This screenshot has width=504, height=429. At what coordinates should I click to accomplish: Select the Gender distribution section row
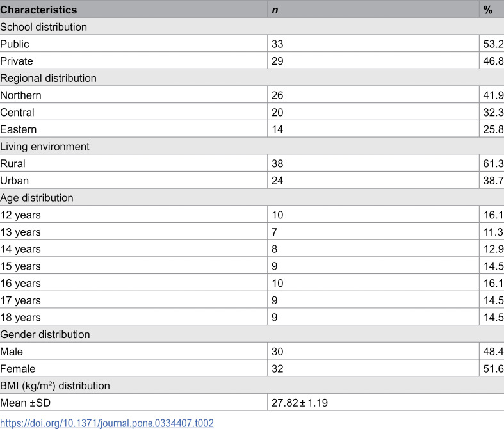252,334
